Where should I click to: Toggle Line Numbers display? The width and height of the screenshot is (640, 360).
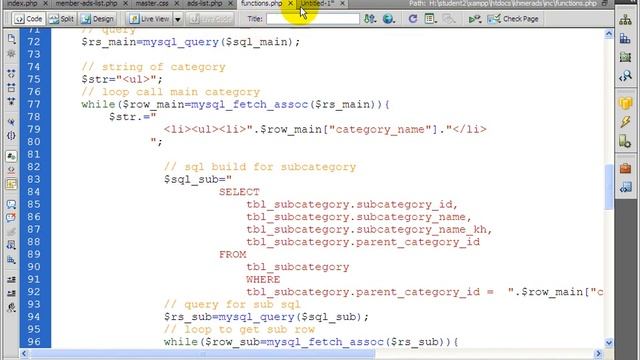click(11, 156)
